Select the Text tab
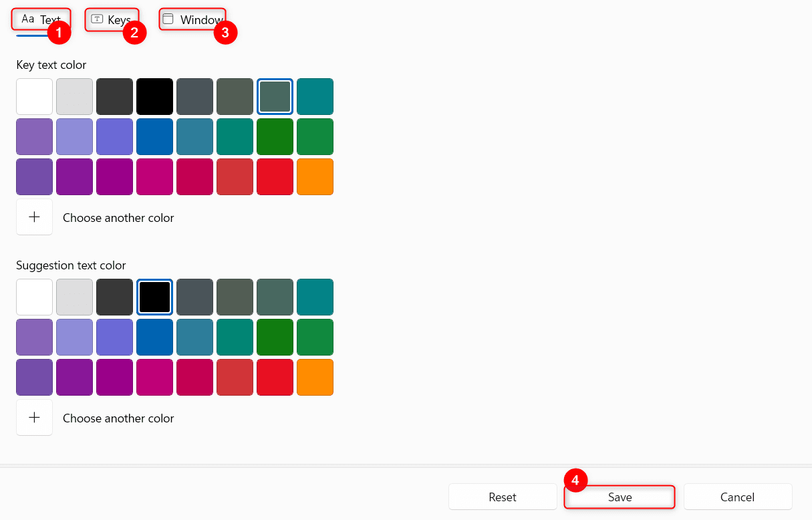 point(41,19)
